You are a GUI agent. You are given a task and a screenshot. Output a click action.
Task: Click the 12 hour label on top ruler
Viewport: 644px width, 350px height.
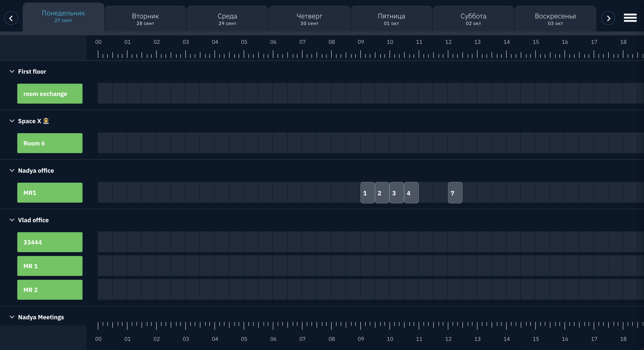[x=448, y=42]
